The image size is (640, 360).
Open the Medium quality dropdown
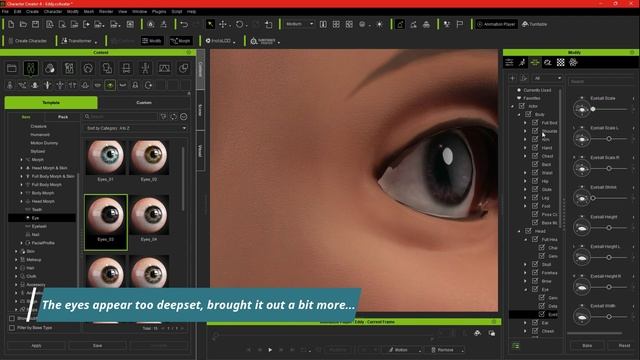tap(300, 24)
